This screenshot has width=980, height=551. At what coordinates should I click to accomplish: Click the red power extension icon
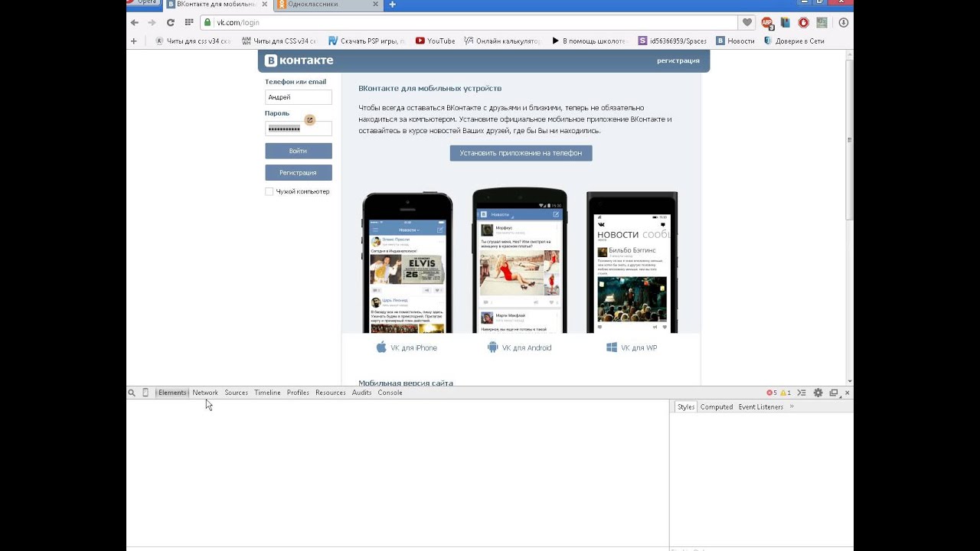[803, 22]
